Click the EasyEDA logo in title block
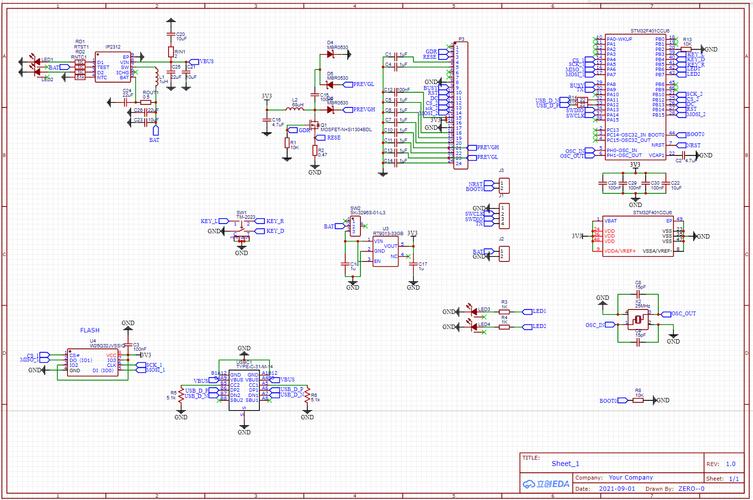This screenshot has width=753, height=500. [x=544, y=486]
